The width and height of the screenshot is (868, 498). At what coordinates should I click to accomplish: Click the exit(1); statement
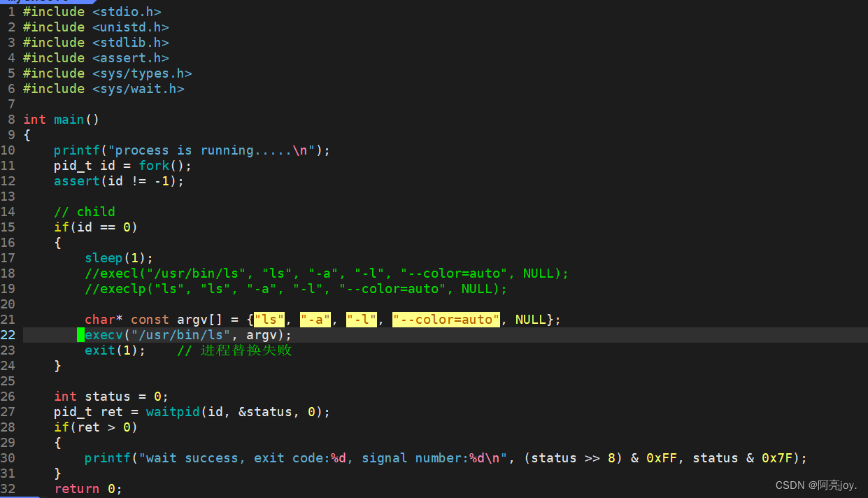115,350
